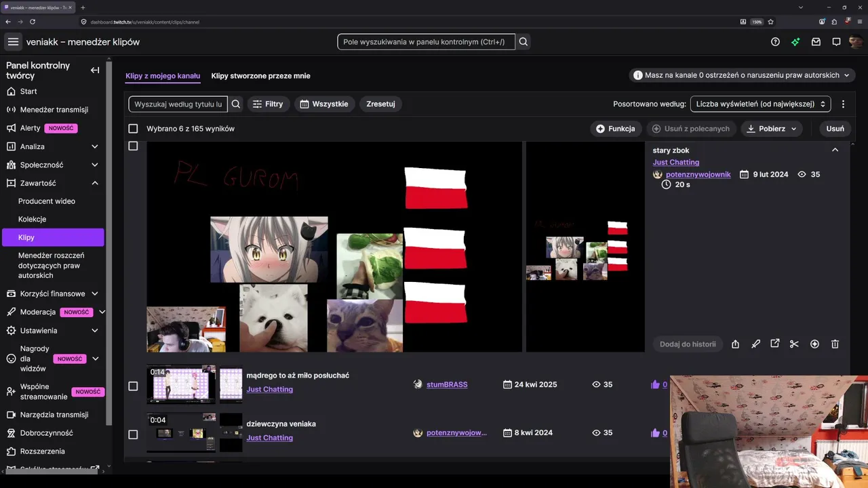
Task: Click the Funkcja feature button
Action: pyautogui.click(x=616, y=129)
